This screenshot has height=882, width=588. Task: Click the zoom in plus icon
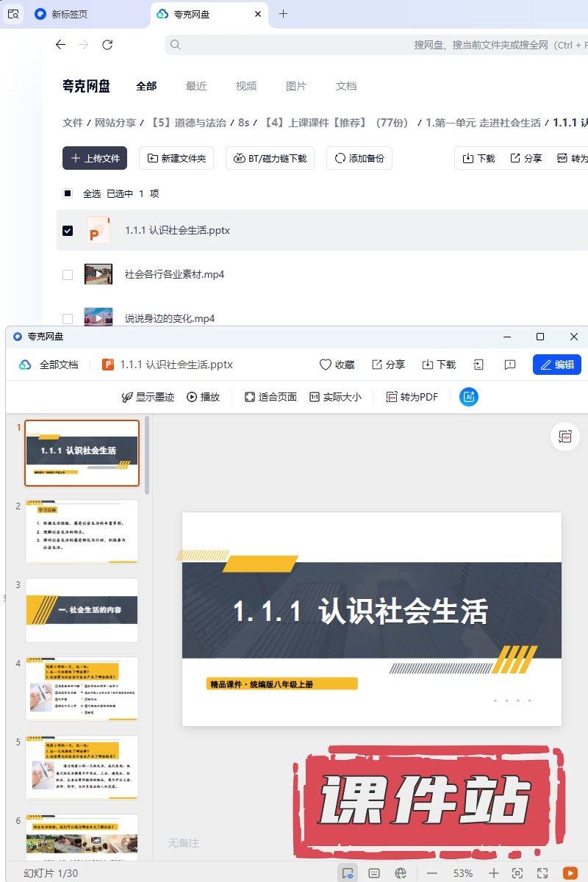click(x=494, y=872)
